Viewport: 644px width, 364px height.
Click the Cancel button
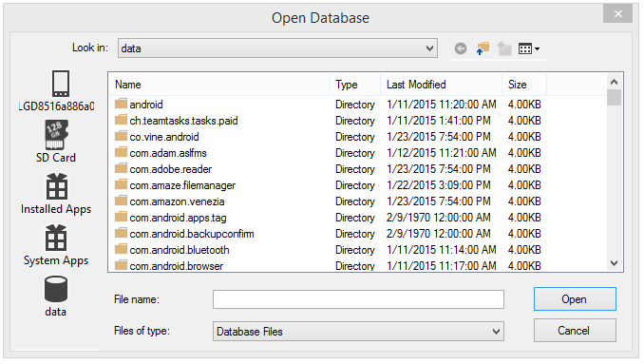tap(575, 331)
